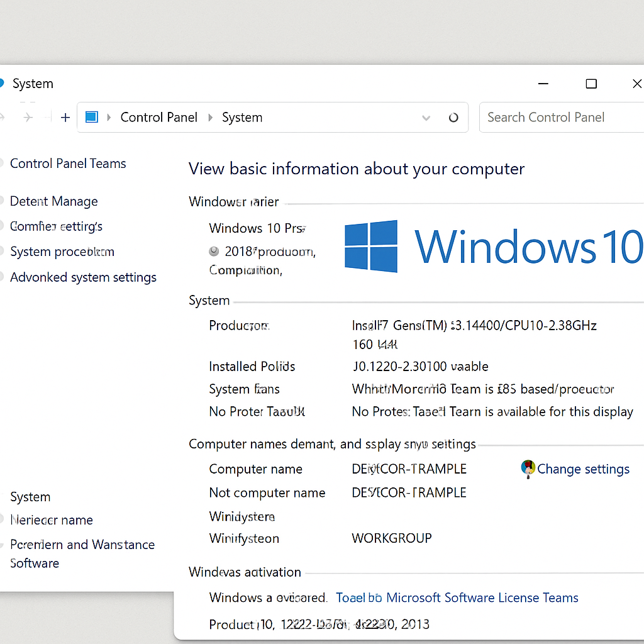Click the shield icon beside Change settings

point(528,469)
